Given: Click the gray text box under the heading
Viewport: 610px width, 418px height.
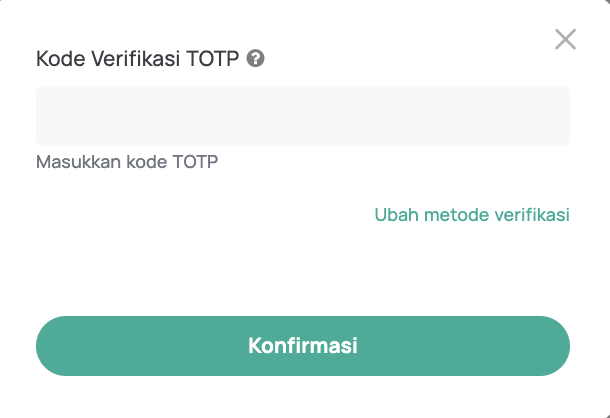Looking at the screenshot, I should tap(303, 116).
